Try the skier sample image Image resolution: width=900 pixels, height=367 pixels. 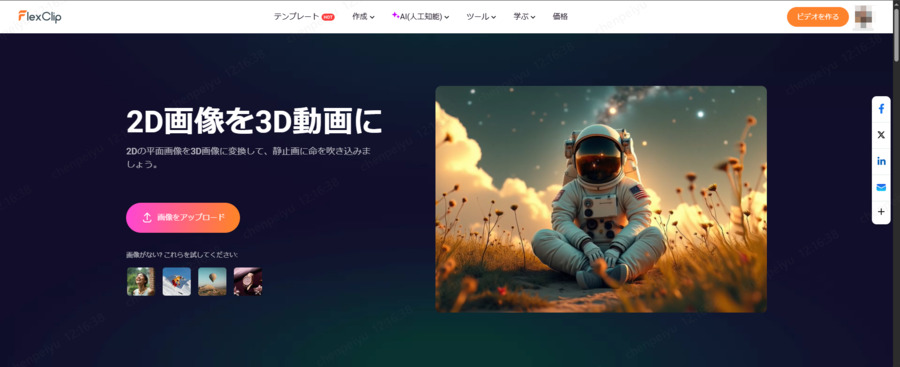click(x=177, y=281)
